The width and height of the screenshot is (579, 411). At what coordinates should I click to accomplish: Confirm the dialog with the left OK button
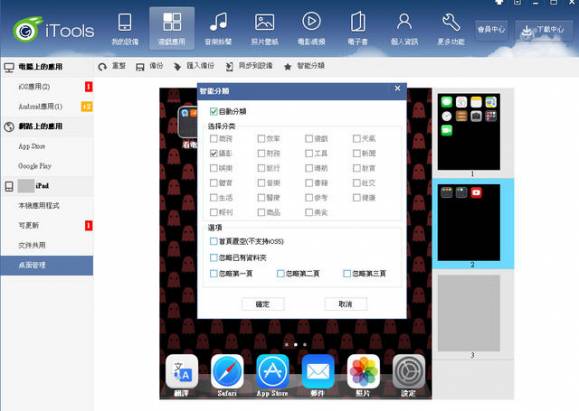263,304
